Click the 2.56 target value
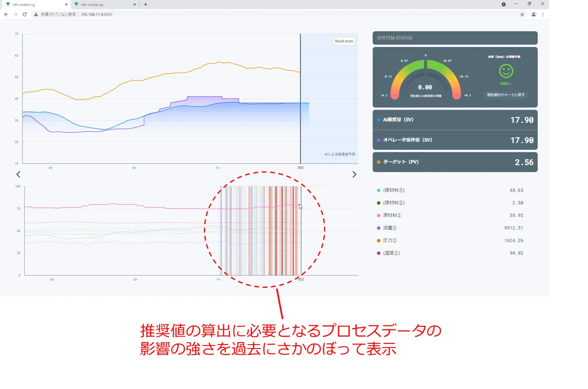The height and width of the screenshot is (389, 588). (524, 162)
